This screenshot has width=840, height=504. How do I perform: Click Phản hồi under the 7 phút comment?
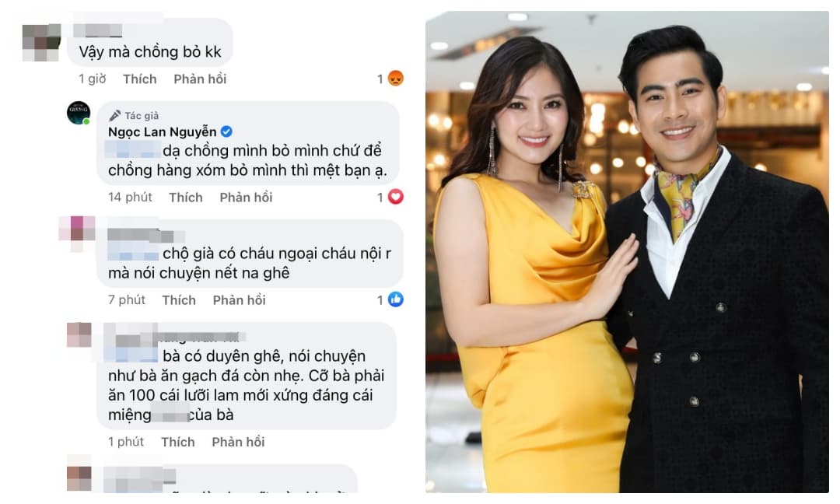click(239, 300)
